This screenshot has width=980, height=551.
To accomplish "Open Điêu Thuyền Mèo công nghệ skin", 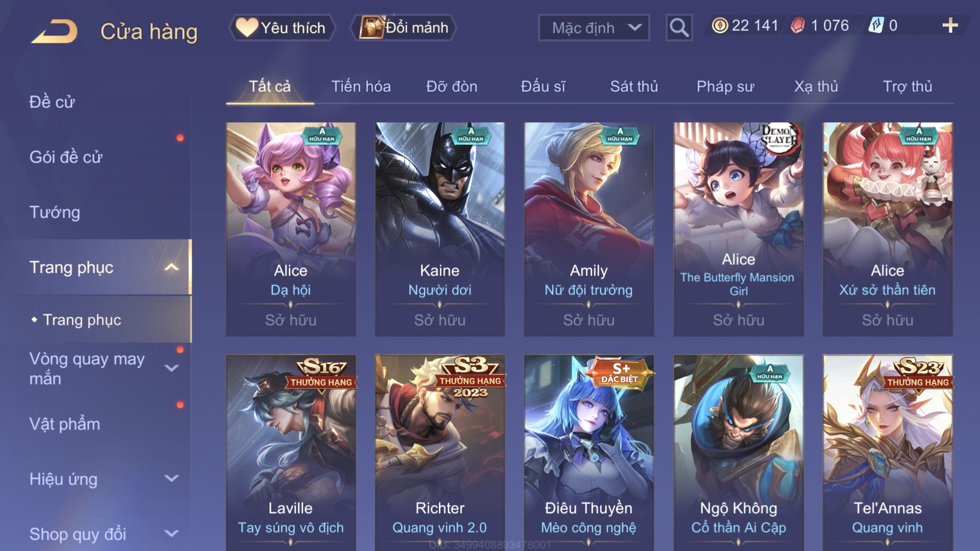I will click(589, 453).
